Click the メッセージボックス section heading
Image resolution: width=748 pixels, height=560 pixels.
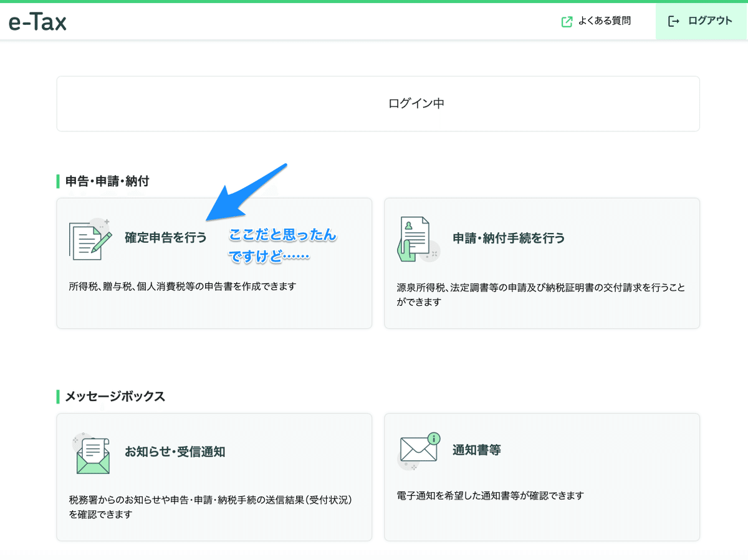pyautogui.click(x=113, y=396)
